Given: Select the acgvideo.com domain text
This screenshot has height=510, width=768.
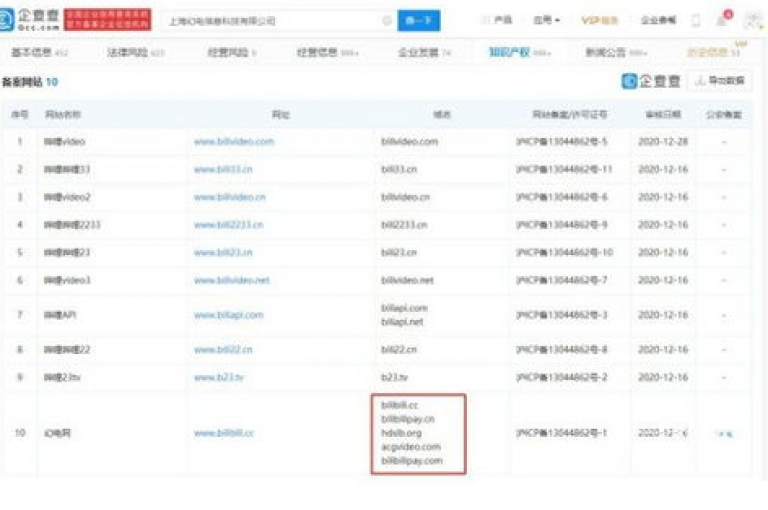Looking at the screenshot, I should (411, 447).
